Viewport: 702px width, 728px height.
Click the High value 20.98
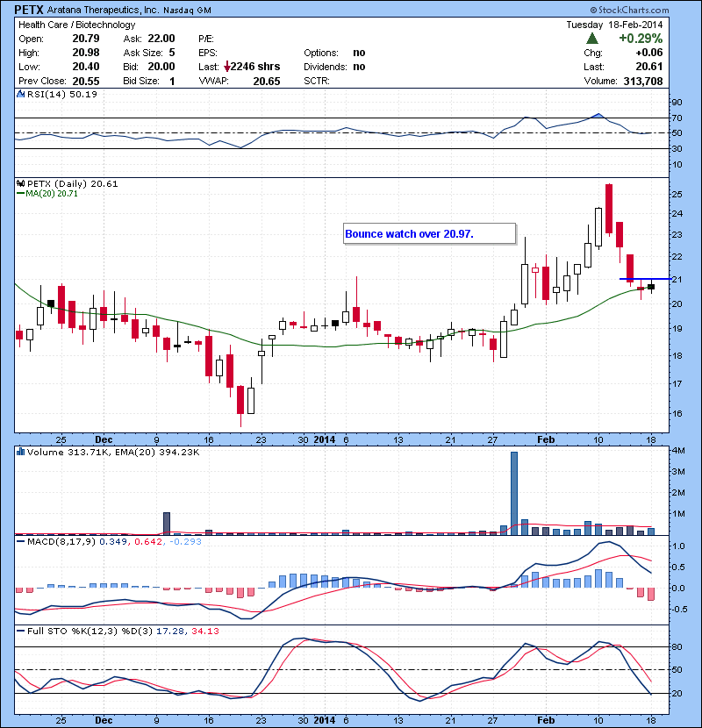86,53
